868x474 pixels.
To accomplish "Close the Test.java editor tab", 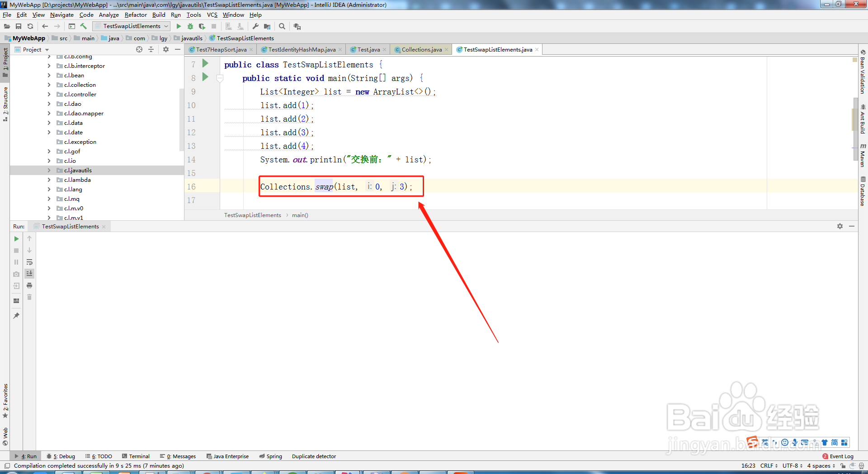I will point(385,50).
